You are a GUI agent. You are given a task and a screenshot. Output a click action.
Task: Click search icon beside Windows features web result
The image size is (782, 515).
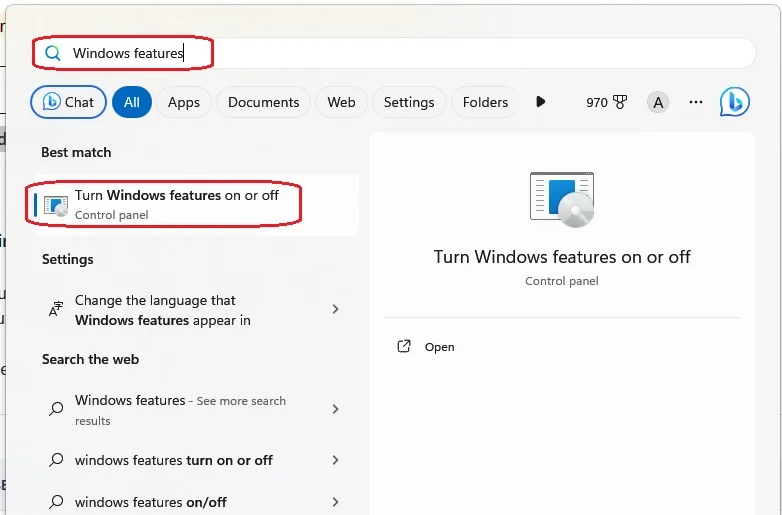(56, 409)
